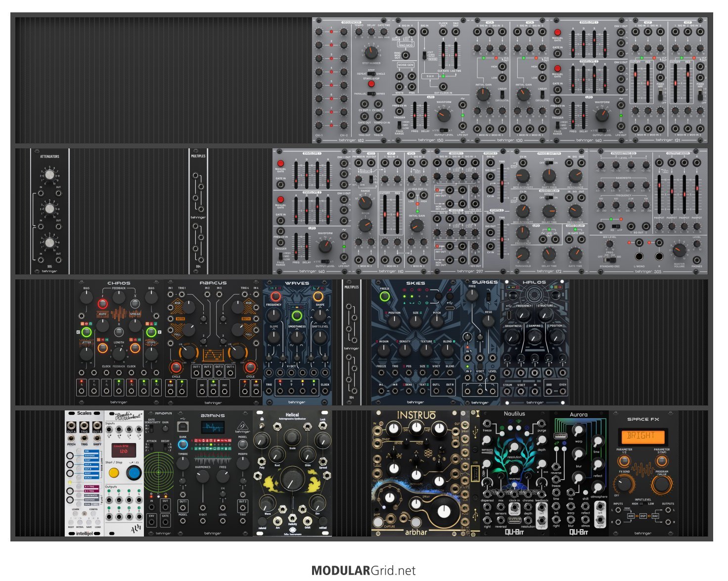Click the SUM output jack on Abacus
Image resolution: width=728 pixels, height=581 pixels.
coord(213,391)
